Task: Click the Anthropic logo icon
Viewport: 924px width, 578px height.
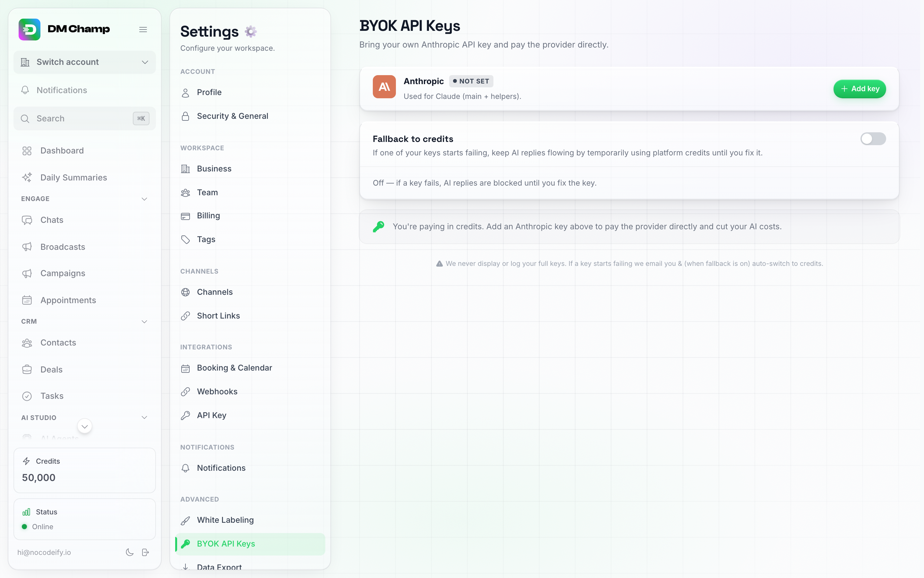Action: 384,87
